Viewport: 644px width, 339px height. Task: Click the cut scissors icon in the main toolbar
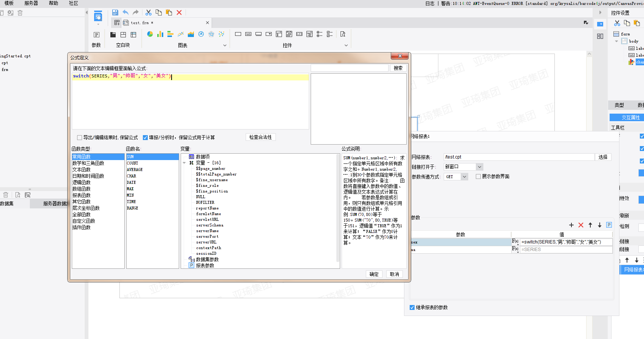(x=149, y=12)
